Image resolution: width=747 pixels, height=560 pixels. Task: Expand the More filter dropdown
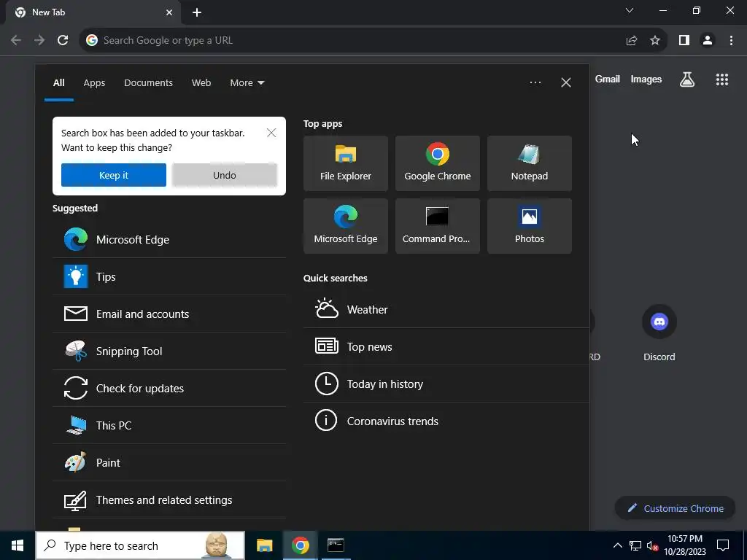tap(247, 83)
